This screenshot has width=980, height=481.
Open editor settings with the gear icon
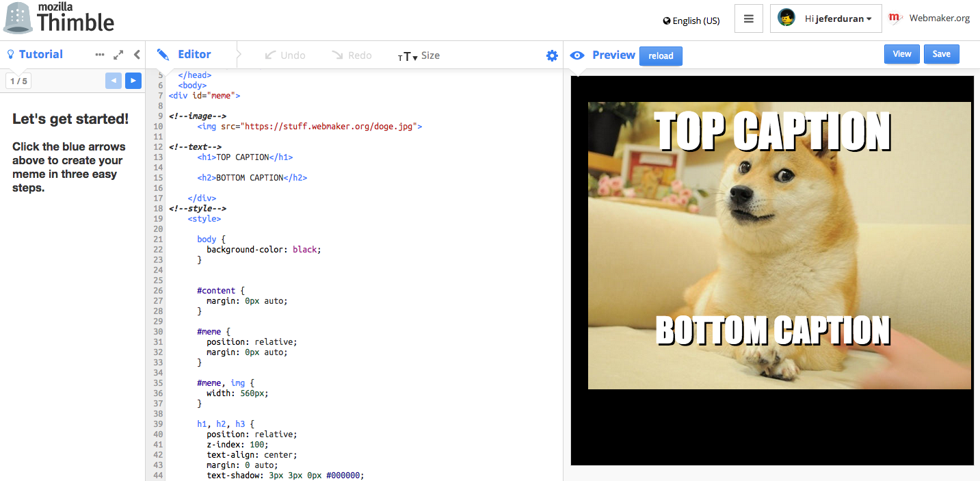(552, 55)
